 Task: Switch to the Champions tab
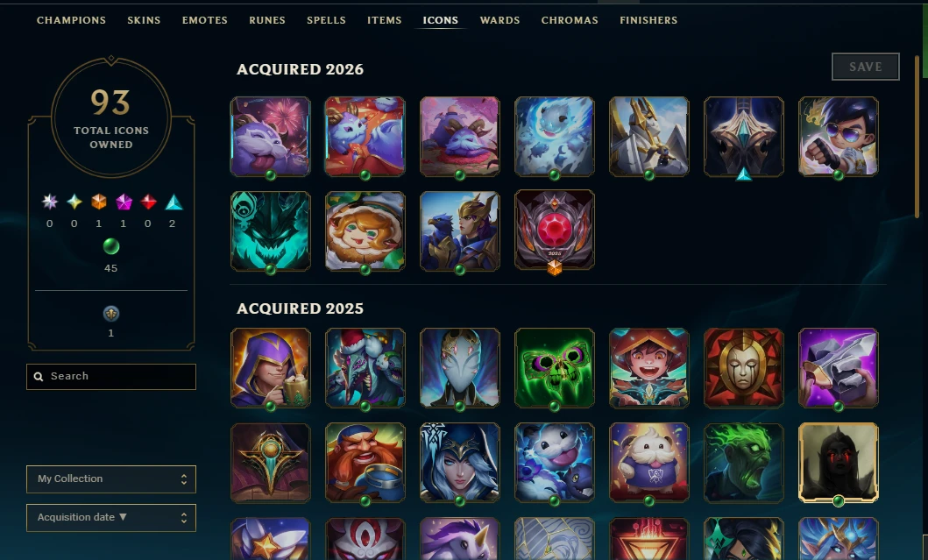[x=71, y=20]
